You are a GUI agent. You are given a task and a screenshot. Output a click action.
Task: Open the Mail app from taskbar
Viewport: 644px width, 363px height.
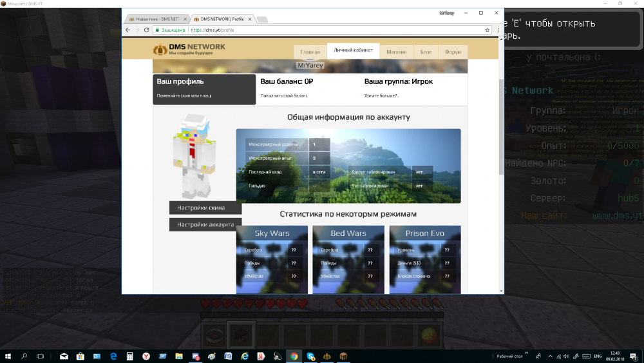click(x=64, y=356)
